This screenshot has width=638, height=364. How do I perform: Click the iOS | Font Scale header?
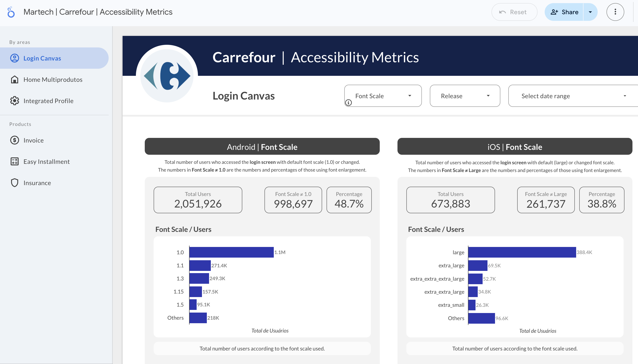click(515, 147)
